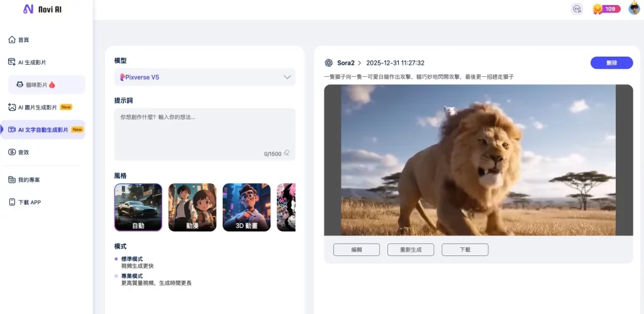This screenshot has width=644, height=314.
Task: Click the timestamp 2025-12-31 11:27:32
Action: [x=395, y=63]
